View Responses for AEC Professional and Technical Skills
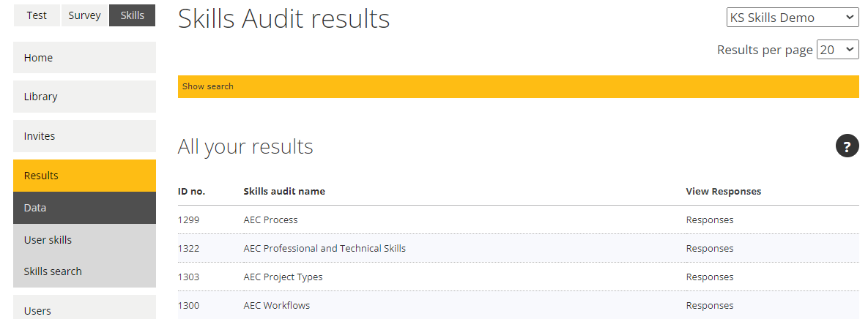Viewport: 868px width, 319px height. pos(710,249)
